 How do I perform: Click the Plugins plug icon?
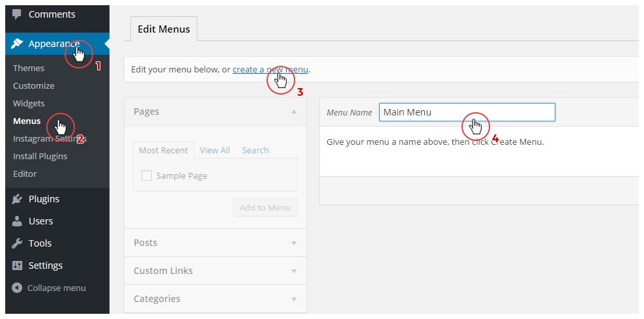coord(17,199)
